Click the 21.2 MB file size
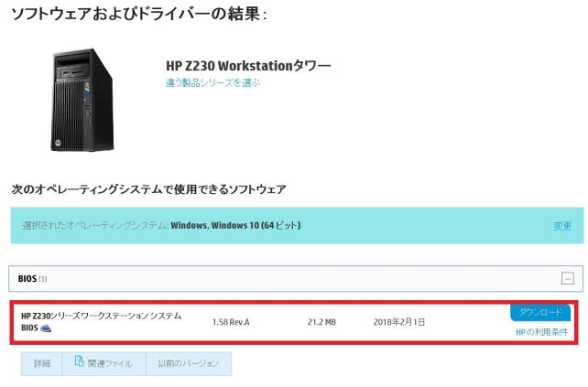 [x=321, y=322]
